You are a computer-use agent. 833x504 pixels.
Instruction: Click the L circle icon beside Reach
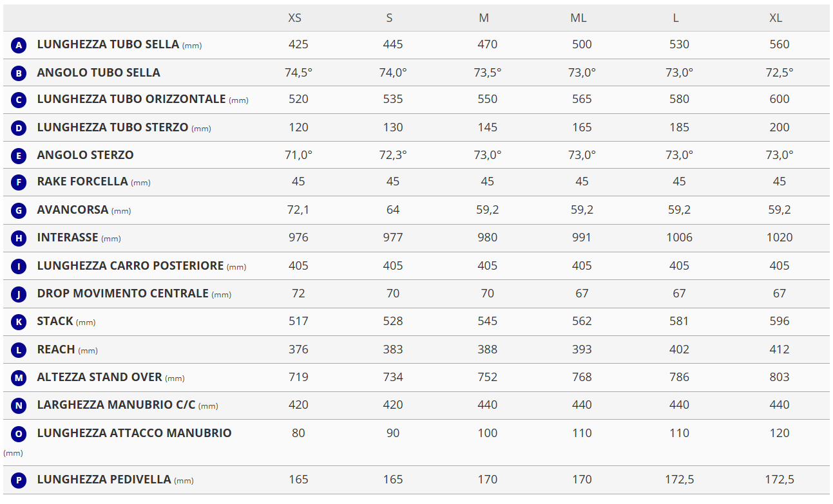pyautogui.click(x=19, y=350)
